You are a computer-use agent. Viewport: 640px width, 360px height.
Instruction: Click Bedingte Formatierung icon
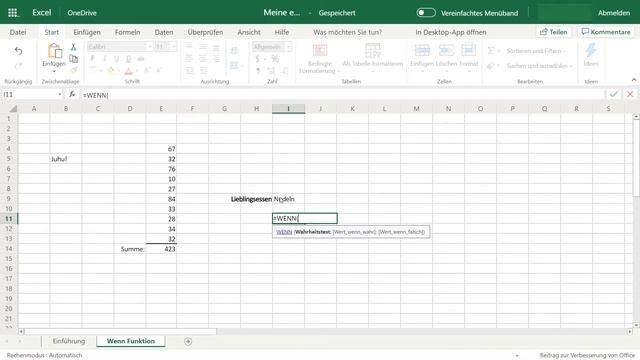pyautogui.click(x=320, y=50)
